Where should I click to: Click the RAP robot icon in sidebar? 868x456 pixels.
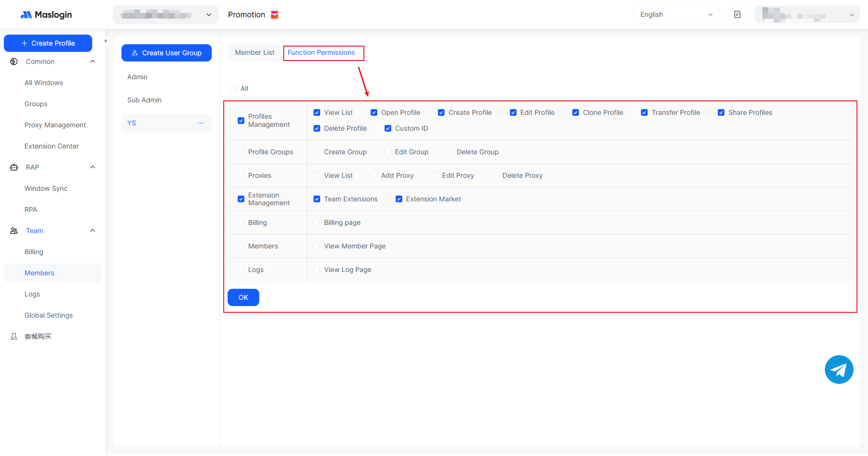14,167
